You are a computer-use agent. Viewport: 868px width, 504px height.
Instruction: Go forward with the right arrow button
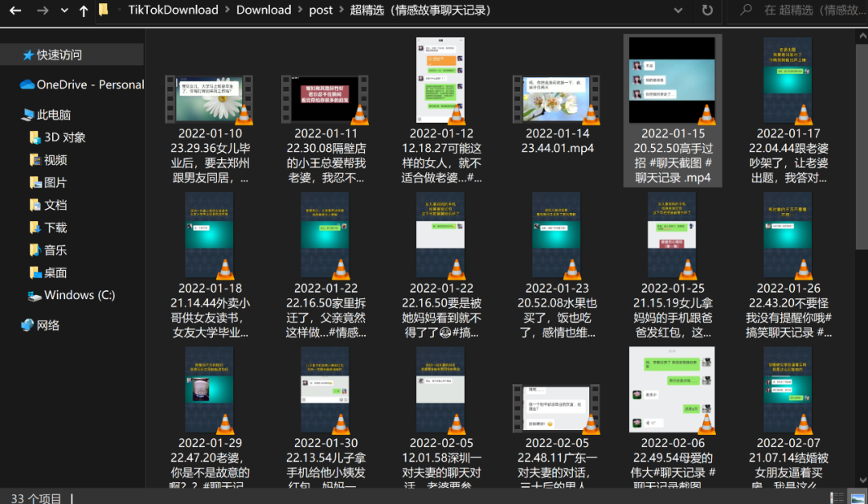click(43, 10)
